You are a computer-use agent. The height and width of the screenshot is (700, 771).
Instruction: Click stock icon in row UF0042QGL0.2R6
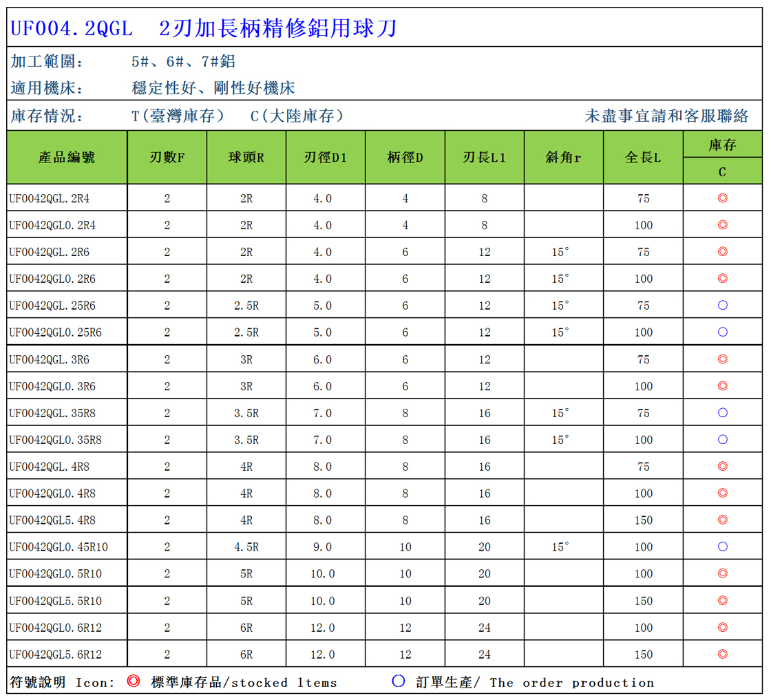tap(722, 278)
